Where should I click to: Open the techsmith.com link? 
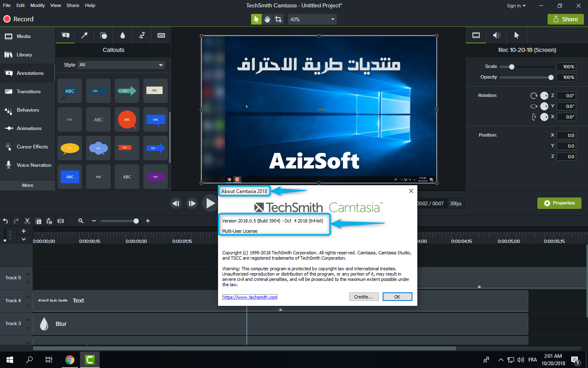point(249,297)
